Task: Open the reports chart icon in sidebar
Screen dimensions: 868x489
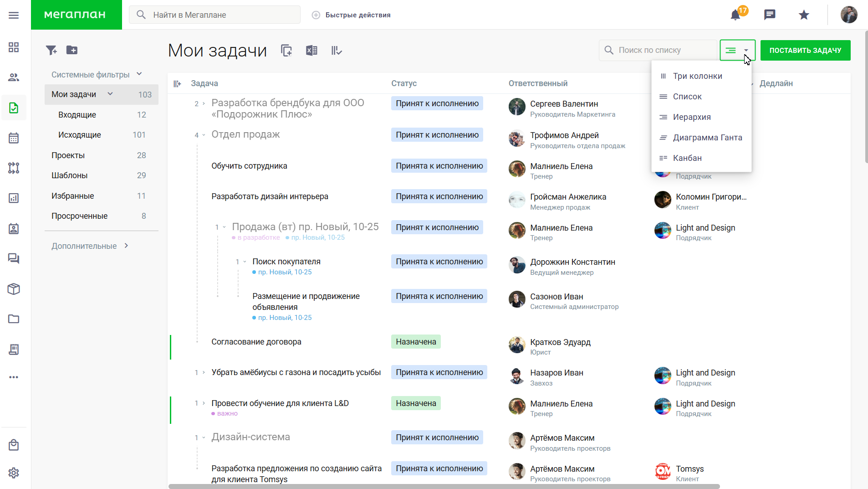Action: tap(14, 198)
